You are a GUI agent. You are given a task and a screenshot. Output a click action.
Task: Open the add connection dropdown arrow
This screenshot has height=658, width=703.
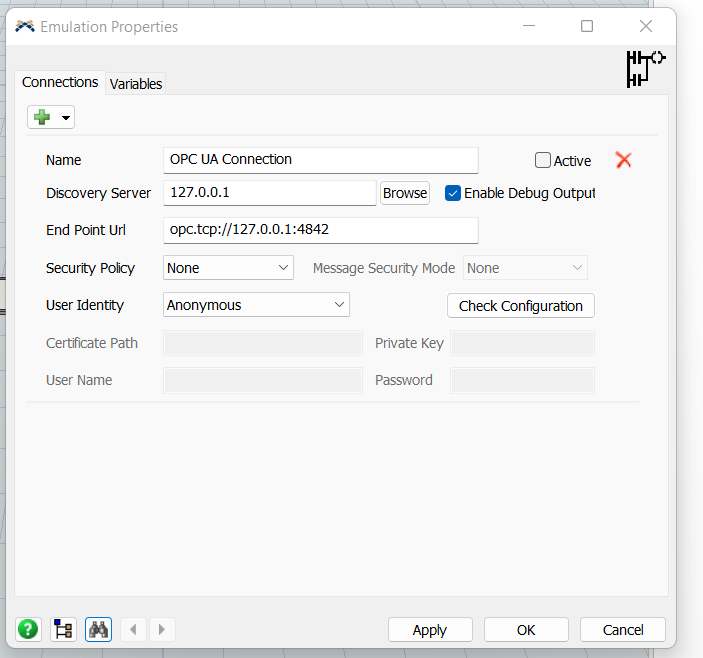pyautogui.click(x=66, y=119)
